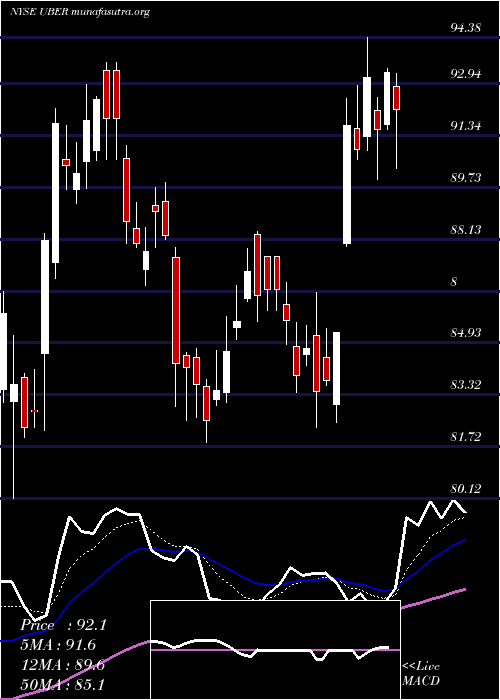Click the 'NYSE UBER munafasutra.org' title text
Viewport: 500px width, 700px height.
(x=79, y=12)
